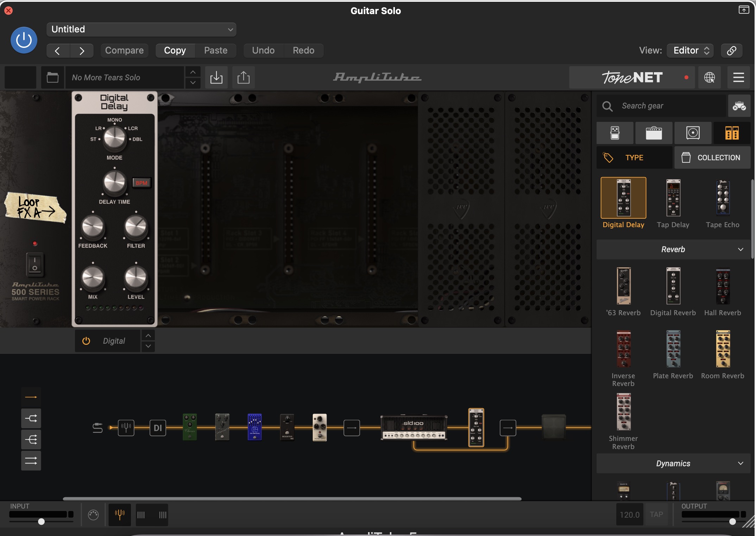
Task: Click the module preset down chevron
Action: (148, 347)
